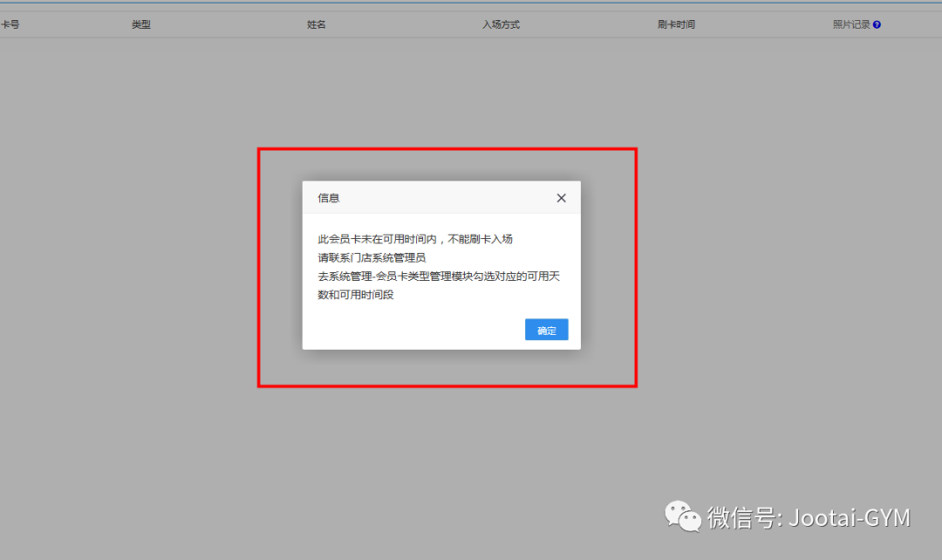This screenshot has height=560, width=942.
Task: Click the dialog footer near the 确定 button
Action: tap(488, 330)
